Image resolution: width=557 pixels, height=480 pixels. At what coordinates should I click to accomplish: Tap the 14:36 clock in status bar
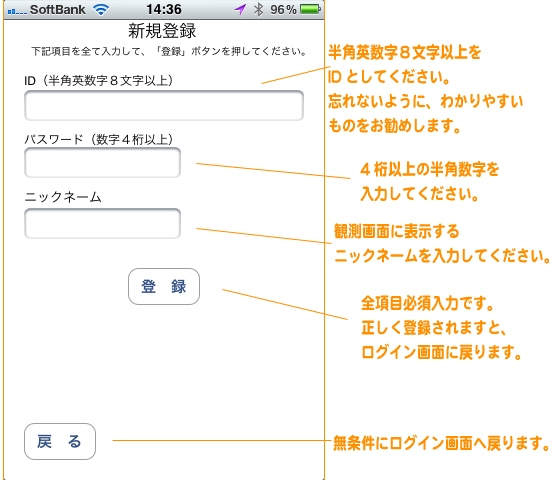[164, 9]
